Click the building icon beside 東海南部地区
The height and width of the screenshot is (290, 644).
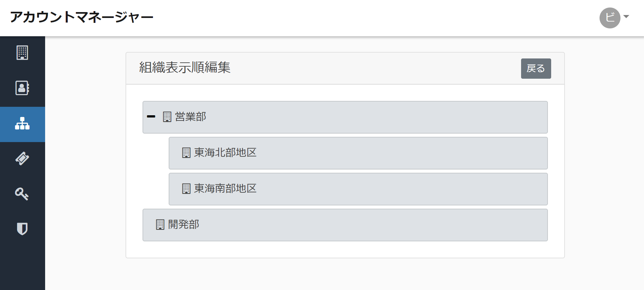click(x=186, y=189)
